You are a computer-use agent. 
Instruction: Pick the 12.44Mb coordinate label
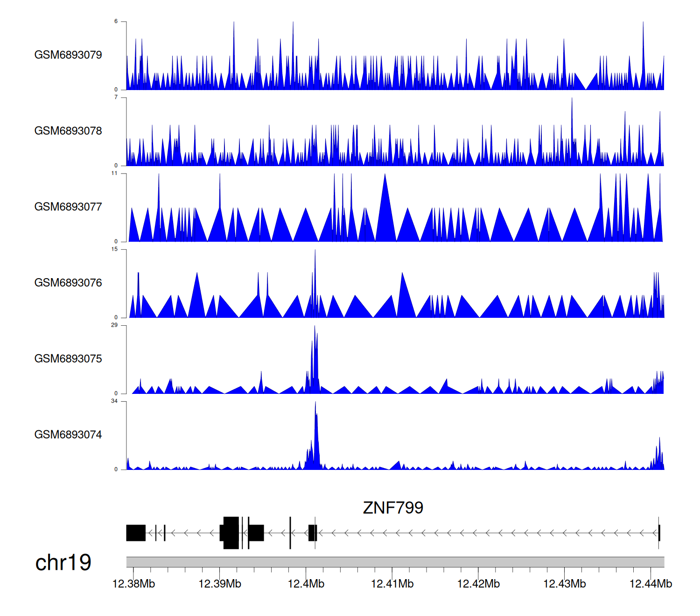[x=651, y=584]
